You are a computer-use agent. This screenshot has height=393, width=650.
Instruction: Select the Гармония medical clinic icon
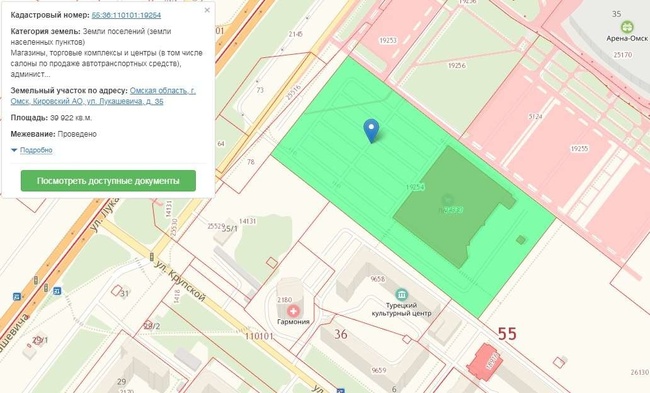[293, 311]
